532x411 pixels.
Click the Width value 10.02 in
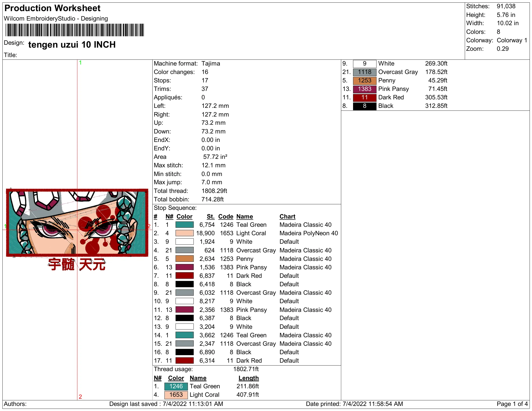[x=508, y=23]
